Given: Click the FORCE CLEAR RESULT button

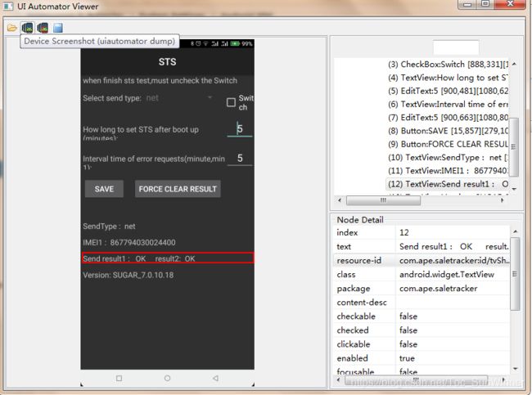Looking at the screenshot, I should [x=178, y=189].
